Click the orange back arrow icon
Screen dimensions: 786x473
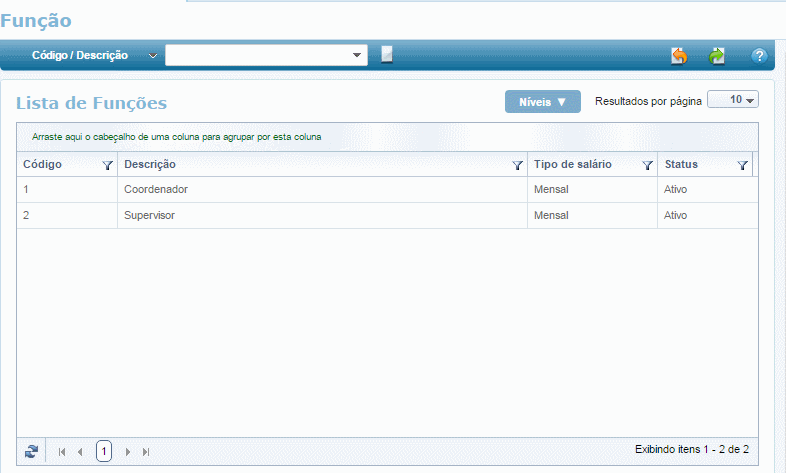pos(679,56)
